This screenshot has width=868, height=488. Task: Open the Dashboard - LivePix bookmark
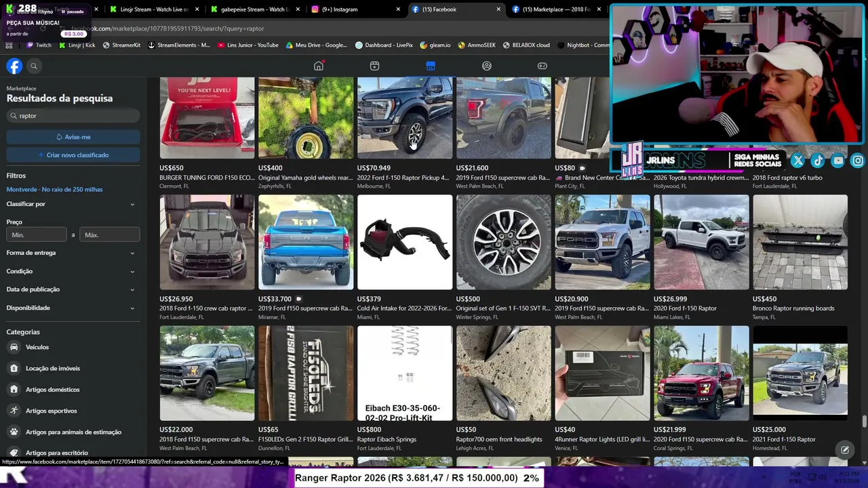pyautogui.click(x=384, y=45)
